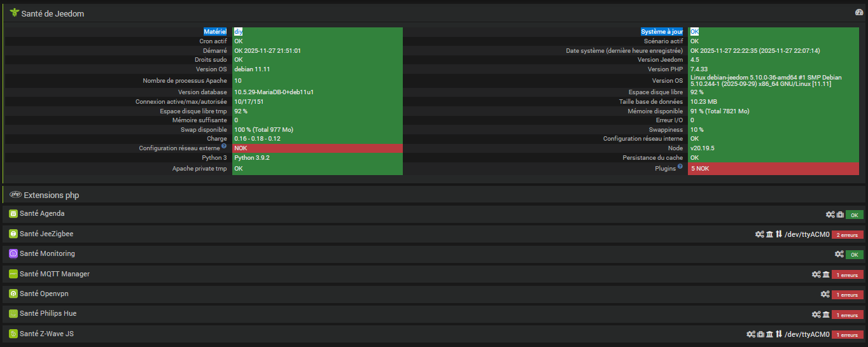Click the benchmark gauge icon in Santé de Jeedom header
Viewport: 868px width, 347px height.
coord(859,13)
